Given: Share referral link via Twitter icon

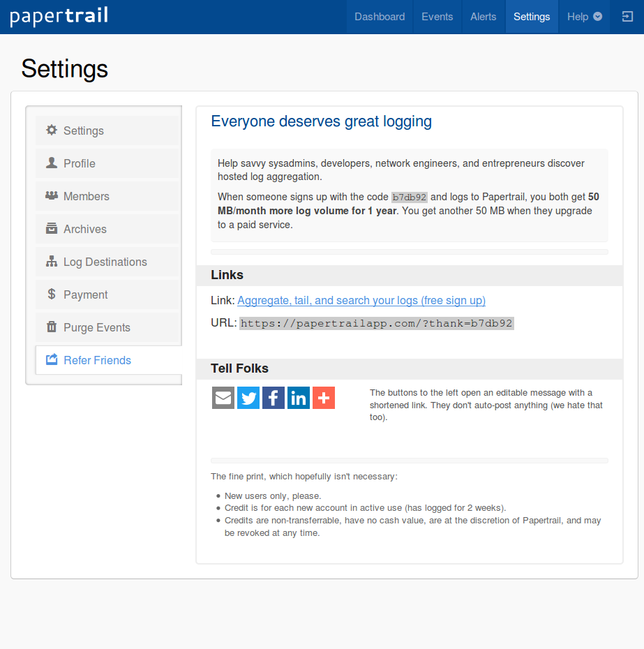Looking at the screenshot, I should pos(248,398).
